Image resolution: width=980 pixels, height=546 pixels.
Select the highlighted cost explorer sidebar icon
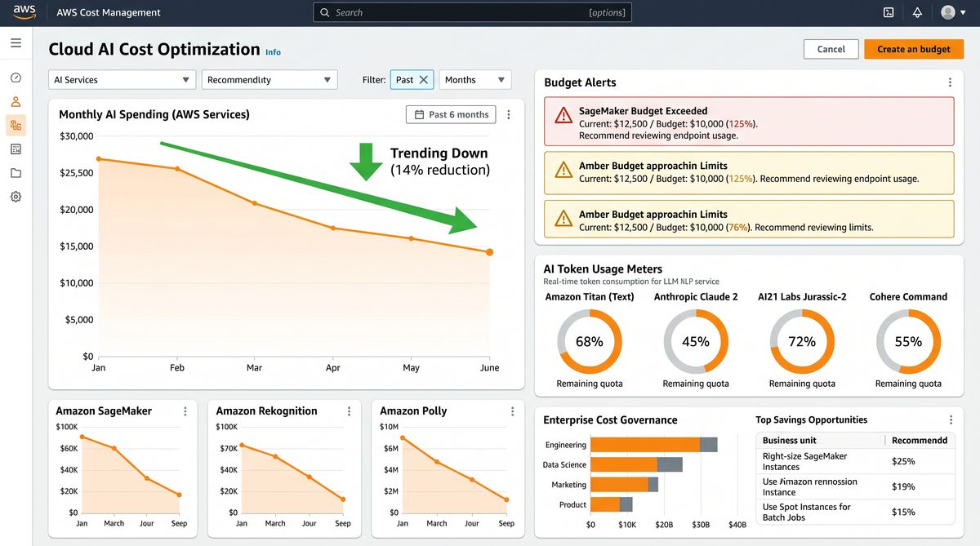(x=16, y=125)
